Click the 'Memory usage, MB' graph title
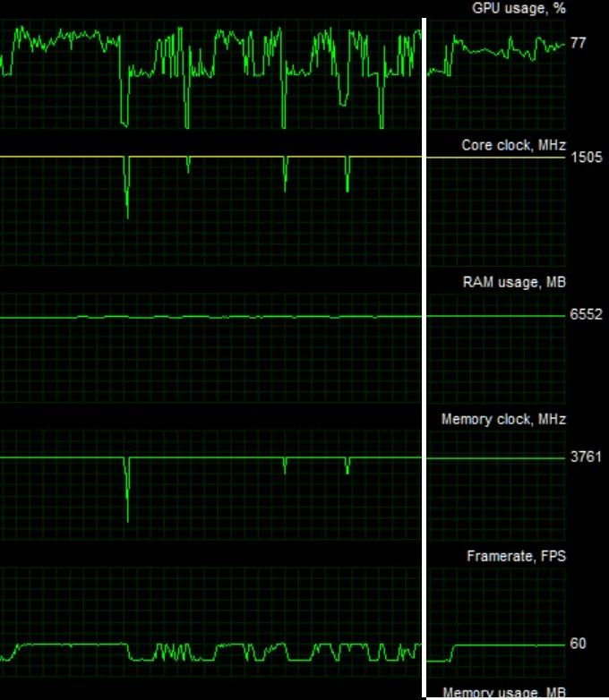Image resolution: width=609 pixels, height=700 pixels. click(x=504, y=694)
